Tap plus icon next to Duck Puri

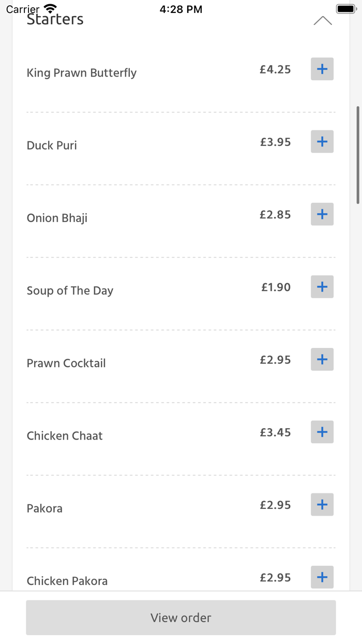(x=322, y=141)
